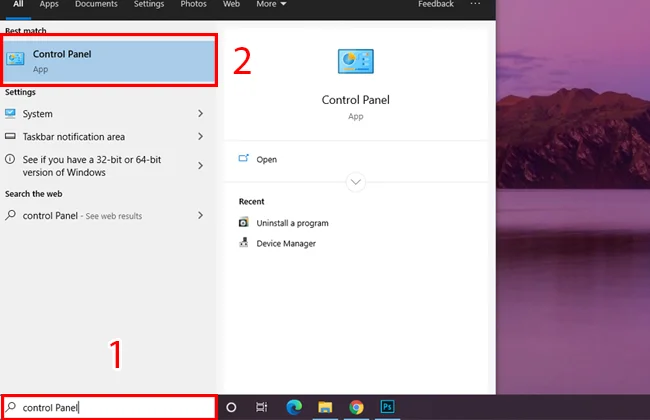Switch to the All tab
The width and height of the screenshot is (650, 420).
point(18,4)
